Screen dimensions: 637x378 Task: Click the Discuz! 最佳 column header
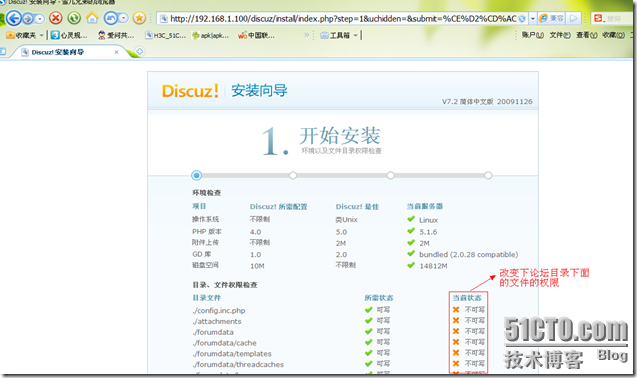357,206
